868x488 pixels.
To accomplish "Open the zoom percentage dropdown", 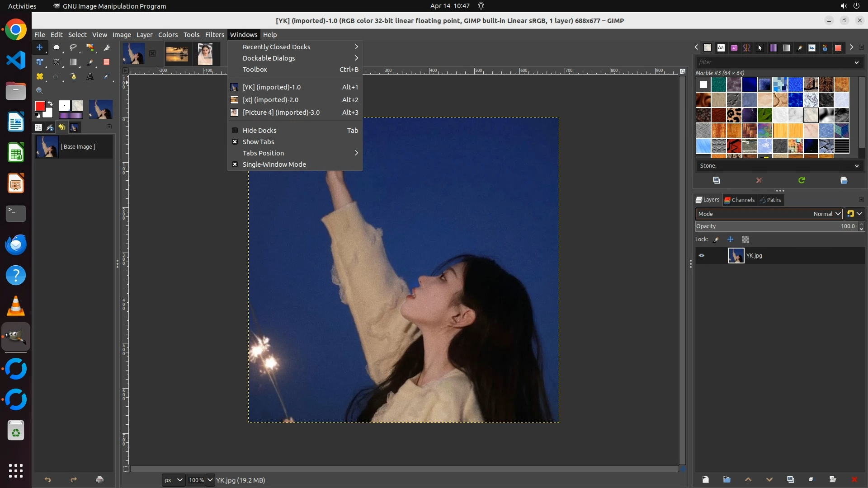I will click(x=210, y=480).
